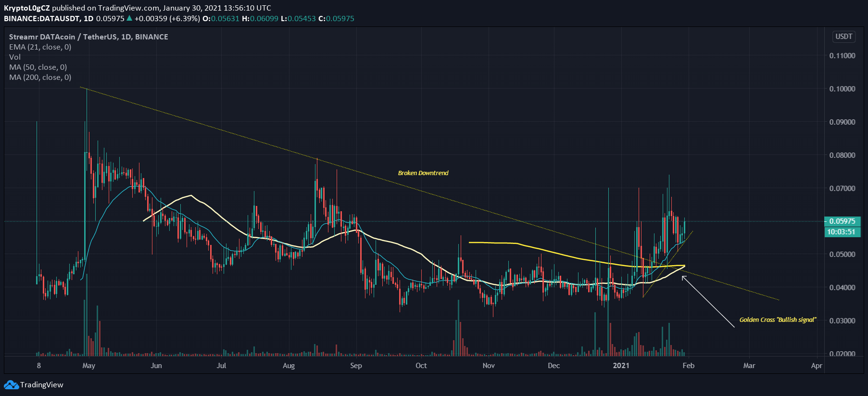Click the 0.02000 price axis label
The image size is (868, 396).
(x=842, y=354)
